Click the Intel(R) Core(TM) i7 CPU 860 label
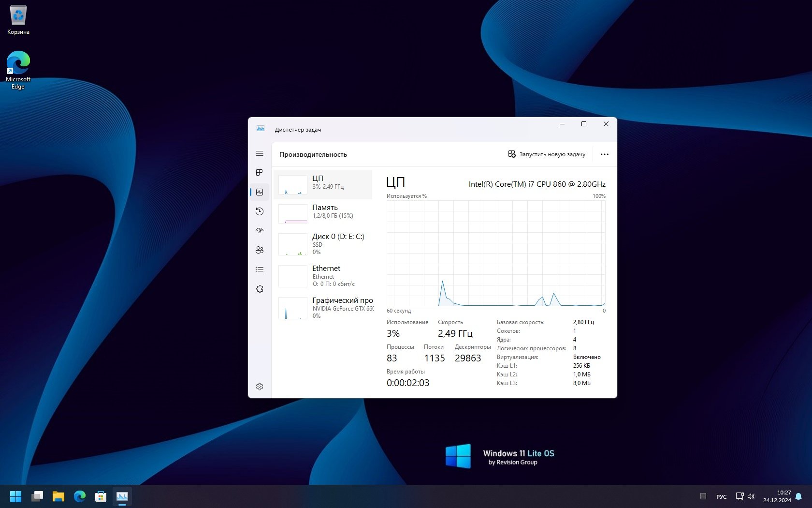Screen dimensions: 812x508 [537, 184]
